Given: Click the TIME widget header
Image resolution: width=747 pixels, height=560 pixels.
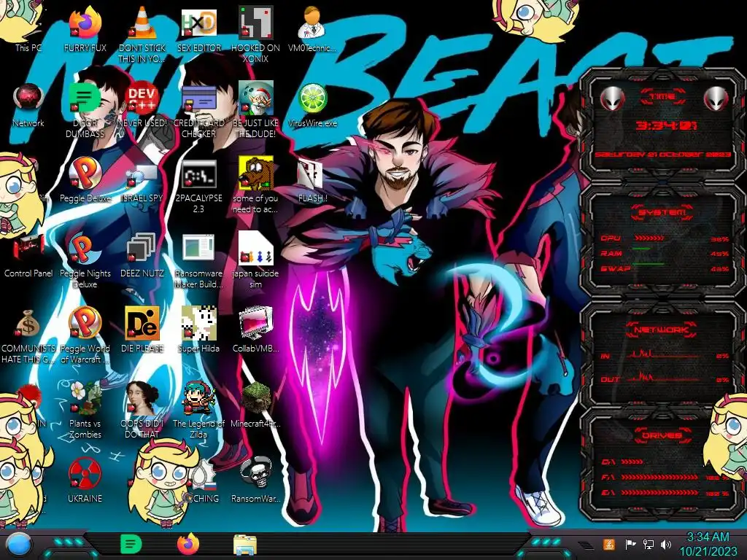Looking at the screenshot, I should point(662,97).
